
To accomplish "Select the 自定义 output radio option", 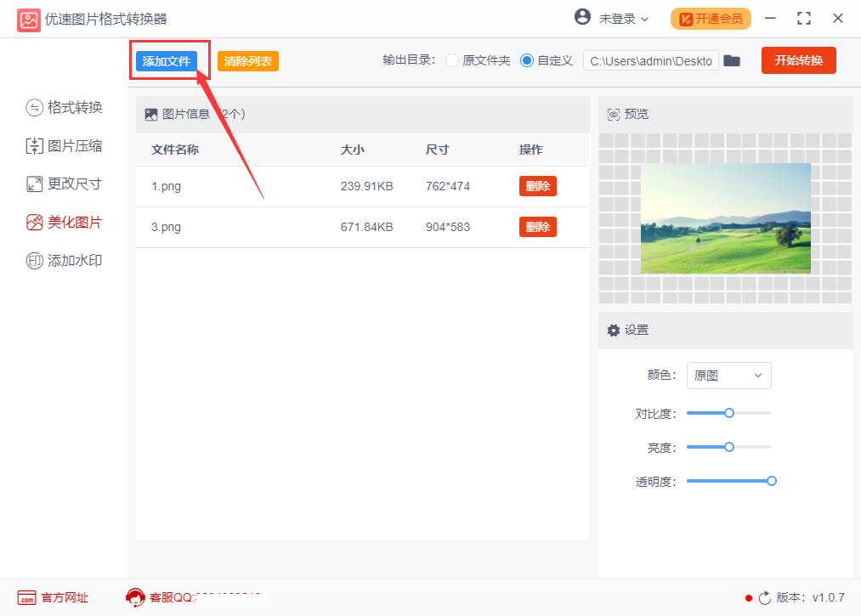I will tap(527, 60).
